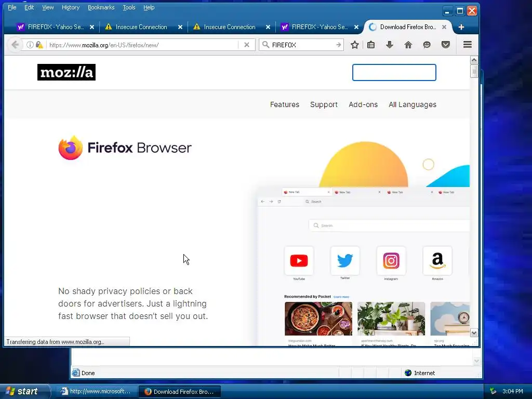Open the All Languages link
Screen dimensions: 532x399
[413, 104]
